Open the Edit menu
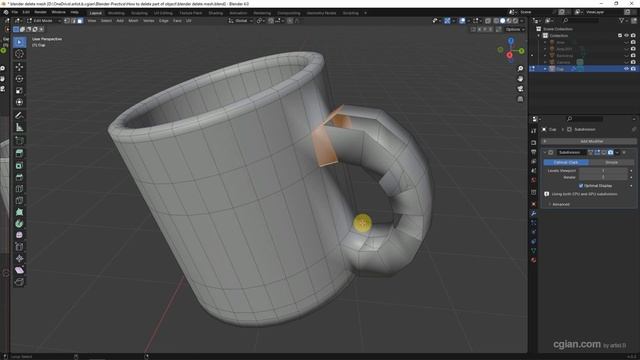 tap(26, 12)
